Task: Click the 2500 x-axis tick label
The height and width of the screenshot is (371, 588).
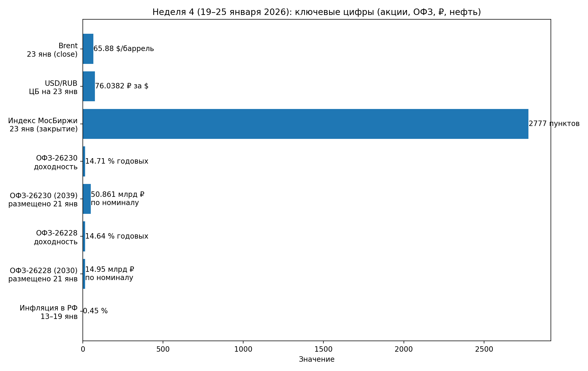Action: (x=484, y=349)
